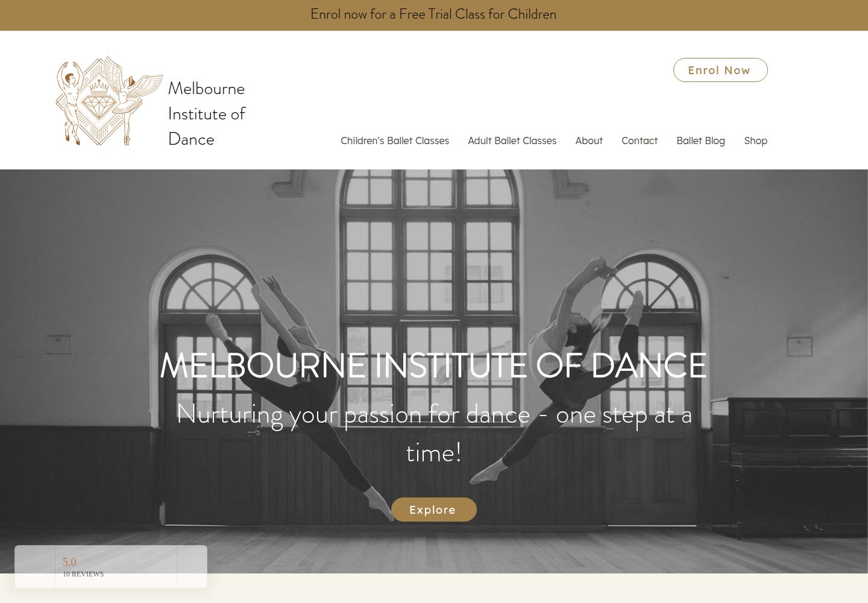The height and width of the screenshot is (603, 868).
Task: Click the gold Explore button
Action: (x=434, y=510)
